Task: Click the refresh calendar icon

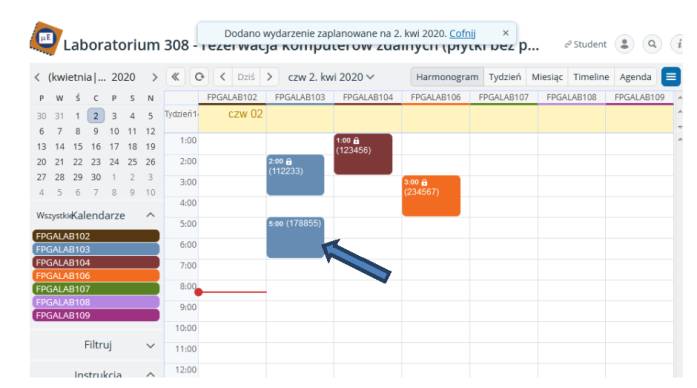Action: point(199,77)
